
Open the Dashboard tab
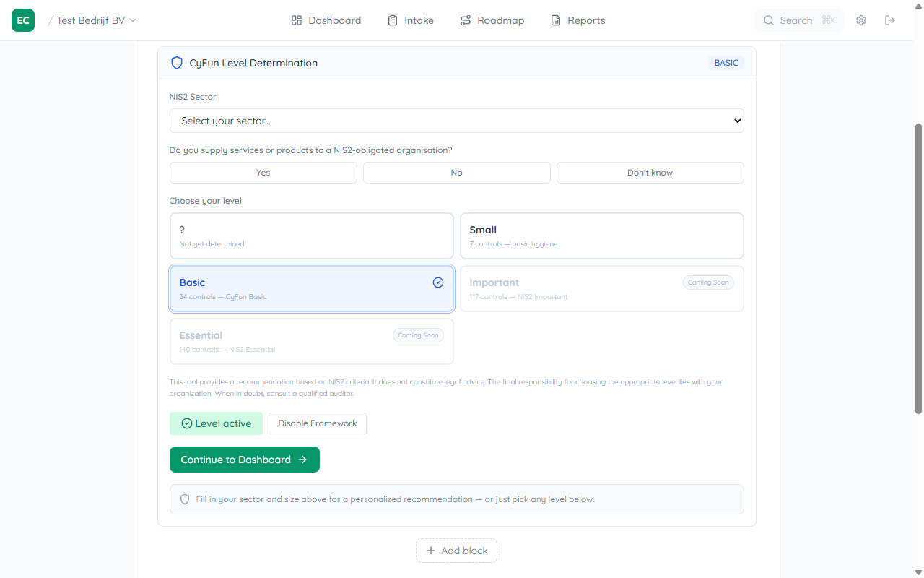click(326, 20)
